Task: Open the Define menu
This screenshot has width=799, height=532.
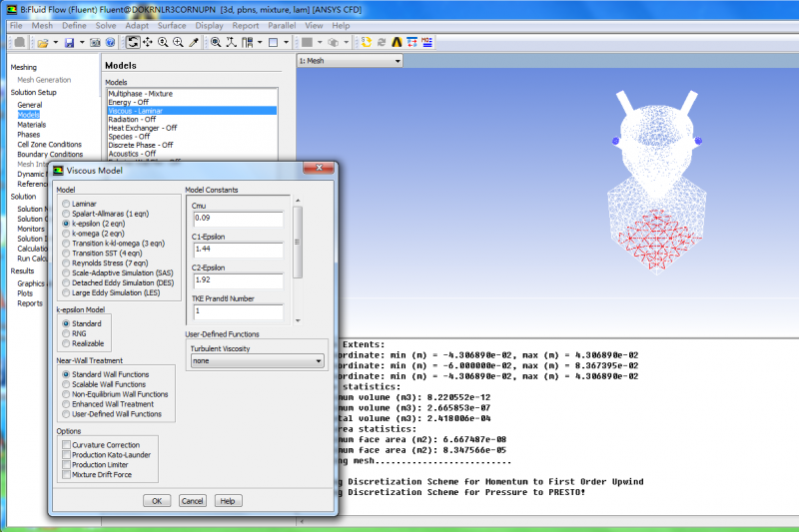Action: pyautogui.click(x=74, y=26)
